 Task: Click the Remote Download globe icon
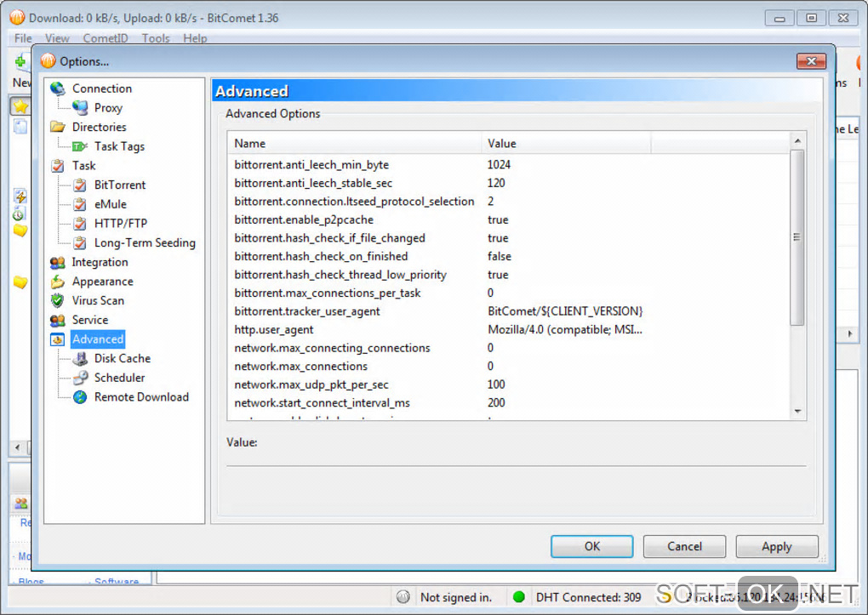point(80,397)
